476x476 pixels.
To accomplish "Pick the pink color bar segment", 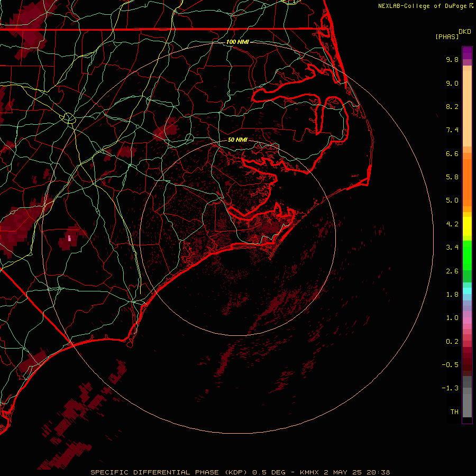I will pyautogui.click(x=467, y=321).
